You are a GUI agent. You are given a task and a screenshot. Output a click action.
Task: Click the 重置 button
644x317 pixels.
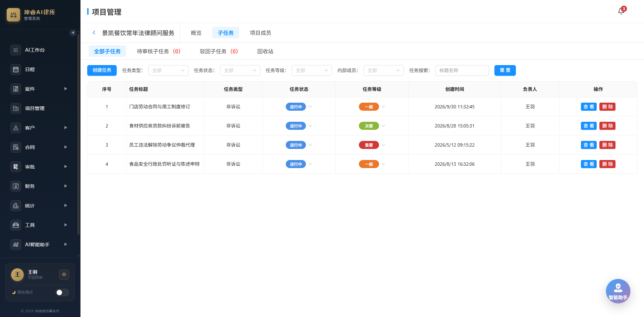[505, 70]
